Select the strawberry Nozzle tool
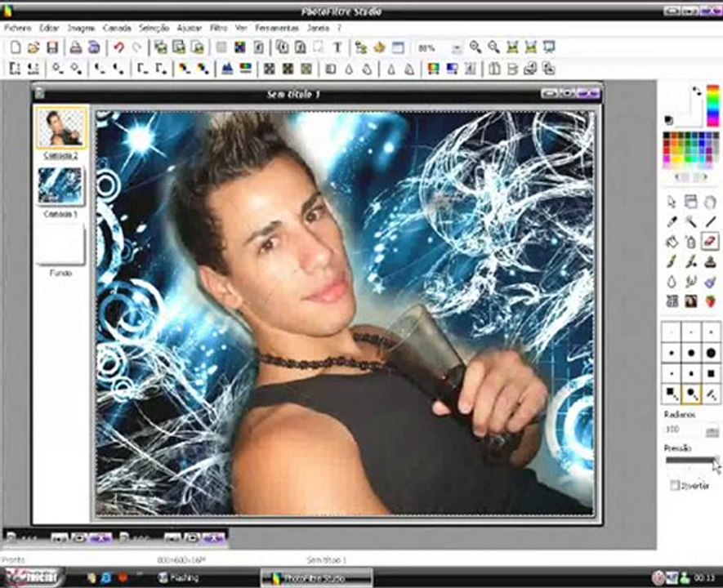Screen dimensions: 723x588 711,301
